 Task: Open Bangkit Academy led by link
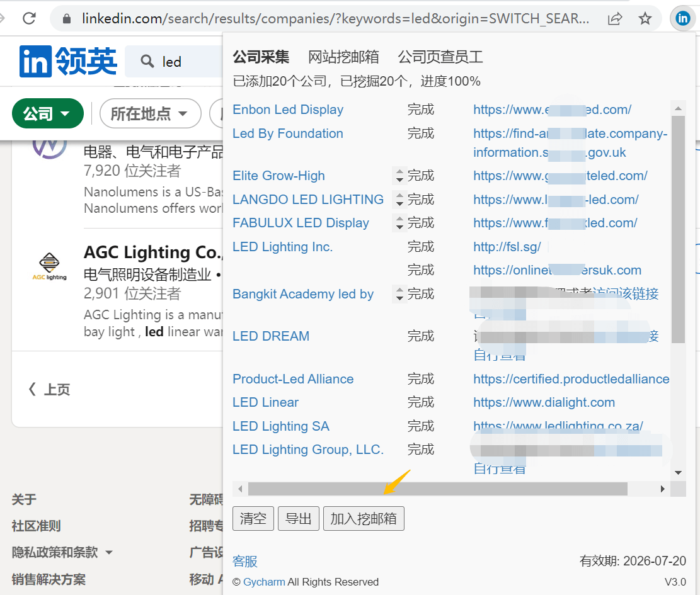(x=303, y=295)
